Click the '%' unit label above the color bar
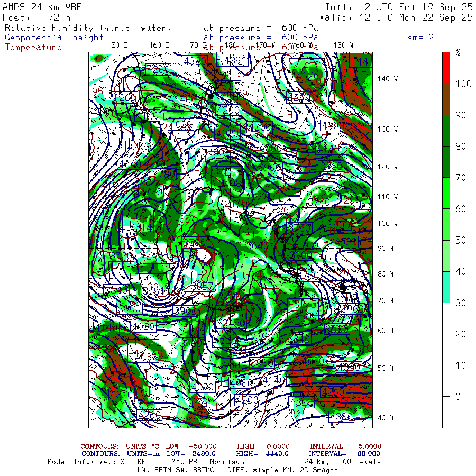 [x=458, y=52]
